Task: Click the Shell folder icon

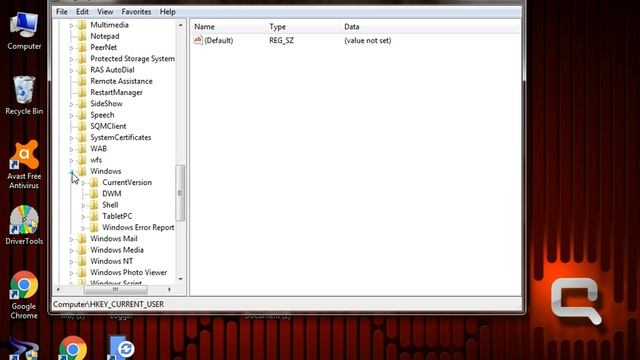Action: point(94,205)
